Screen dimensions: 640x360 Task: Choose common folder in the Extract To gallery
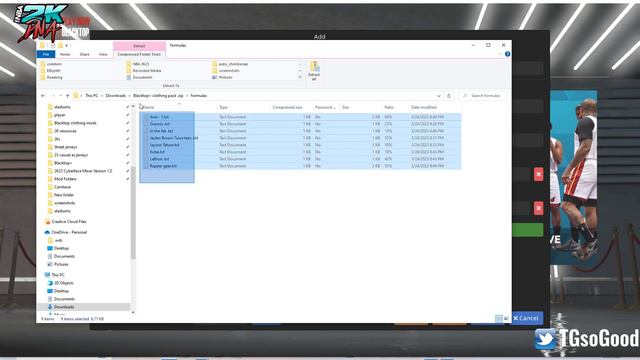coord(51,64)
